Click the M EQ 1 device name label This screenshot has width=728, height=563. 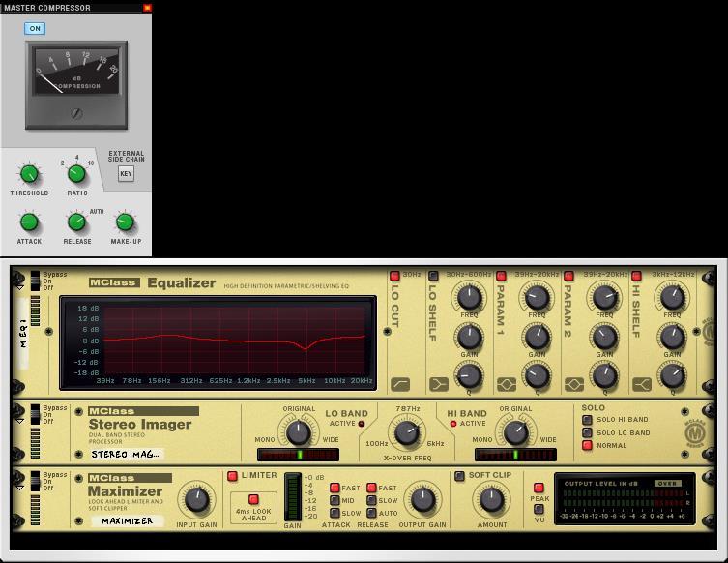(x=23, y=334)
